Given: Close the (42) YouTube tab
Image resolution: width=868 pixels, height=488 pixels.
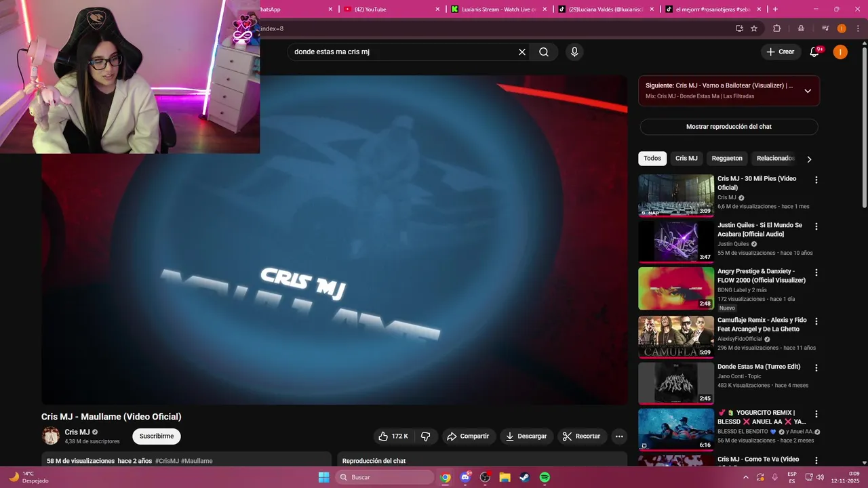Looking at the screenshot, I should click(437, 9).
